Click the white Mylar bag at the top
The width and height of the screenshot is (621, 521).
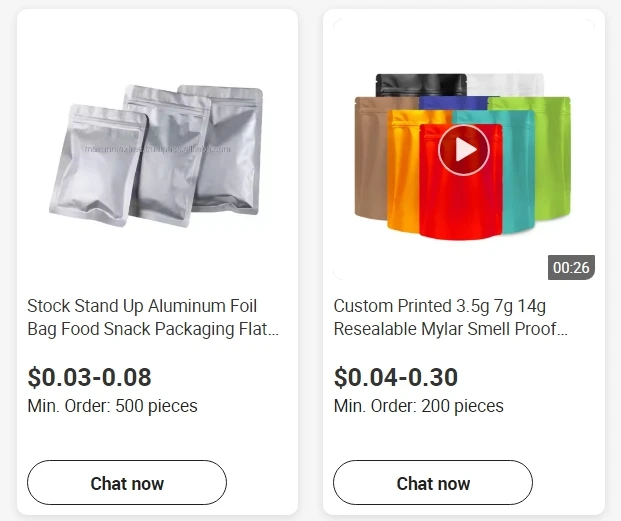click(x=505, y=85)
